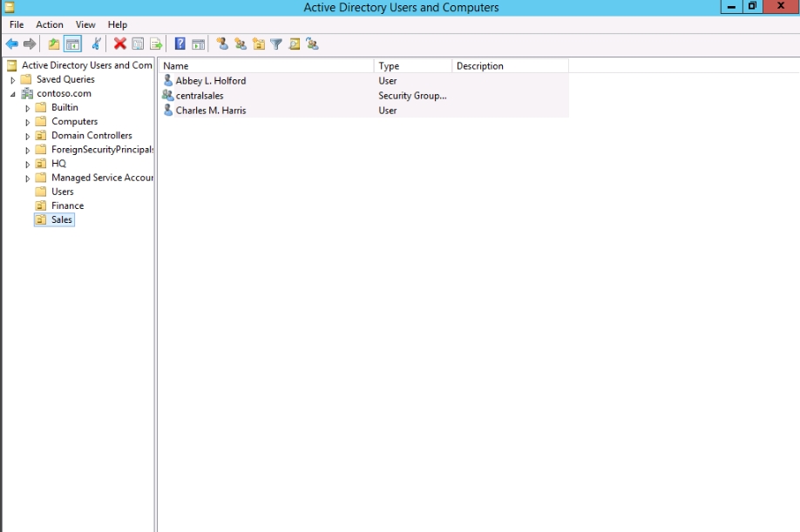
Task: Collapse the contoso.com domain node
Action: click(x=13, y=94)
